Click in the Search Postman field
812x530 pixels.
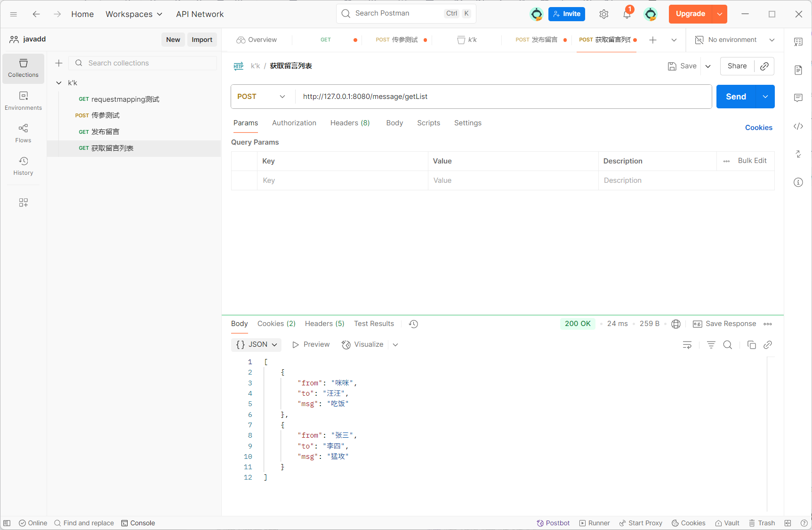[x=406, y=14]
